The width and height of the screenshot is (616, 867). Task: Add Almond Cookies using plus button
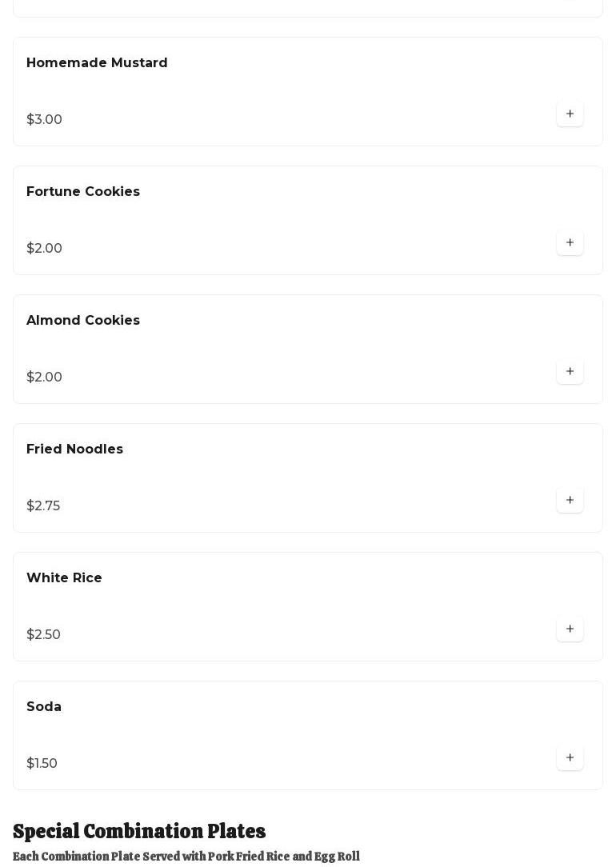pyautogui.click(x=570, y=372)
